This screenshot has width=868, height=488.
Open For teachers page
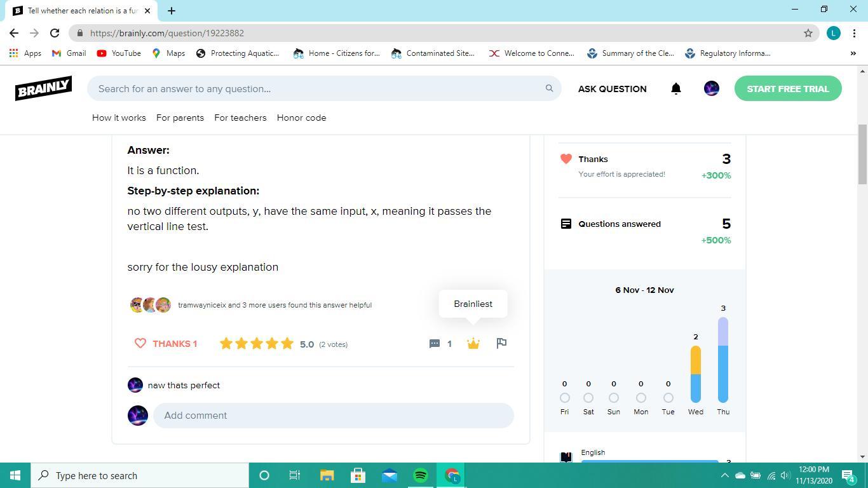click(240, 118)
